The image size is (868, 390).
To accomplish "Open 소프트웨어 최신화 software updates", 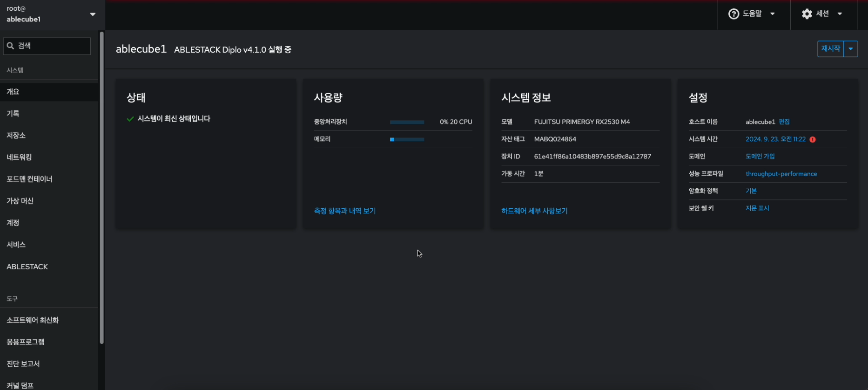I will coord(33,320).
